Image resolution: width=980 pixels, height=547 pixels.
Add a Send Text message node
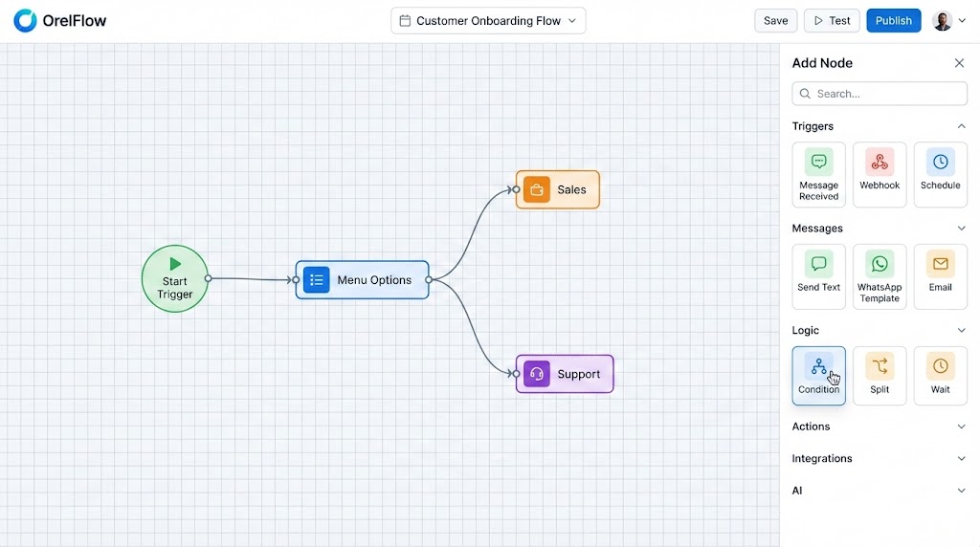coord(818,275)
